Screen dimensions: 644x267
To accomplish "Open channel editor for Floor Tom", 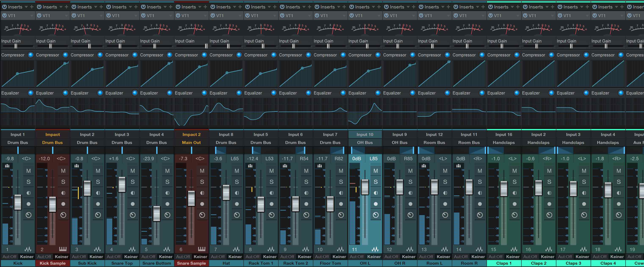I will click(341, 215).
